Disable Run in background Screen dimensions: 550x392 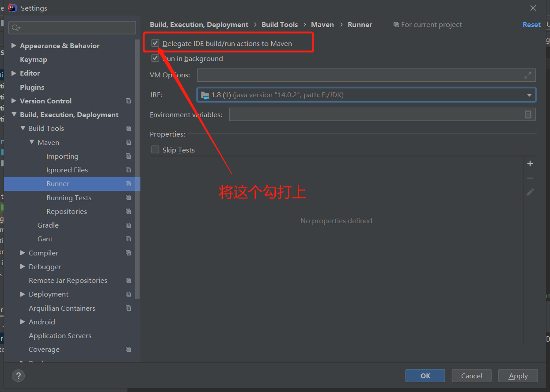[x=155, y=58]
